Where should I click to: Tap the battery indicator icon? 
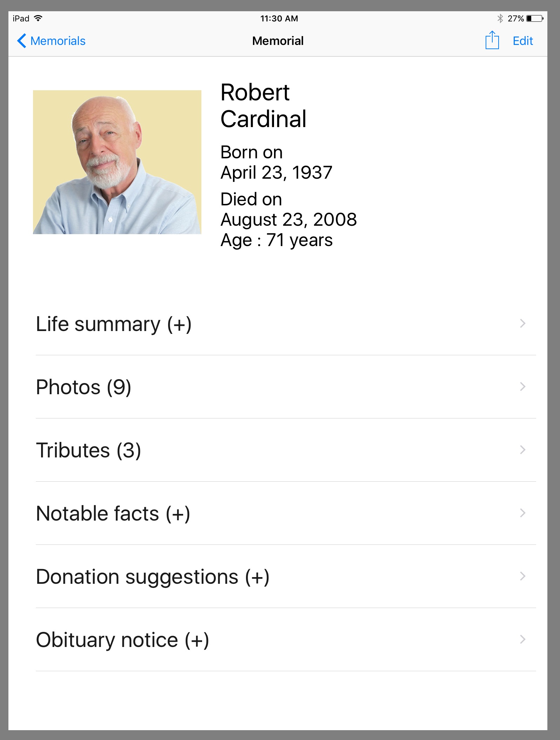tap(534, 18)
